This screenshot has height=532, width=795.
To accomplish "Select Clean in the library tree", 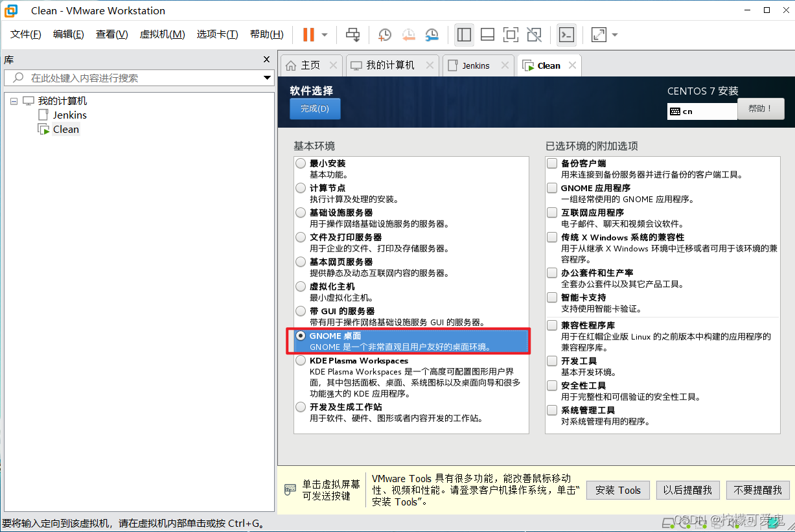I will (65, 129).
